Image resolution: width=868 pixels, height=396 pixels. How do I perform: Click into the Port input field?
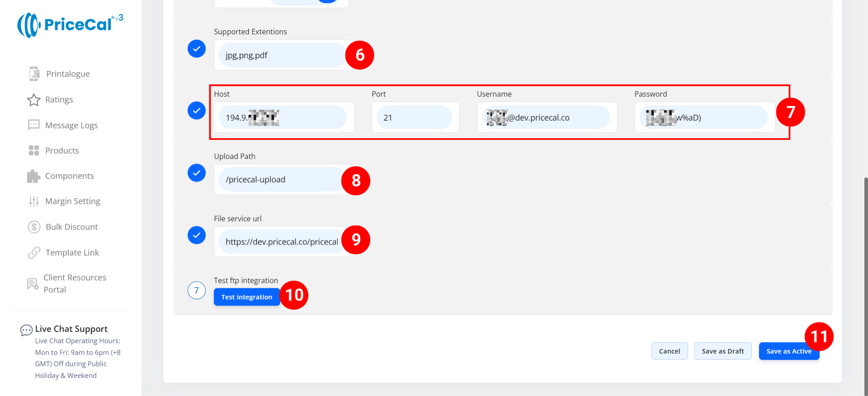pyautogui.click(x=414, y=118)
